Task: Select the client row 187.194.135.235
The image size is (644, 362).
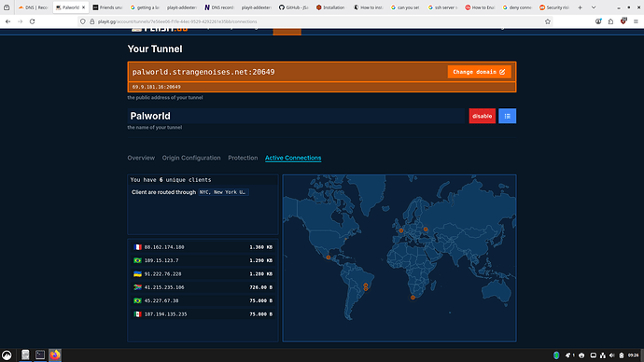Action: click(x=203, y=314)
